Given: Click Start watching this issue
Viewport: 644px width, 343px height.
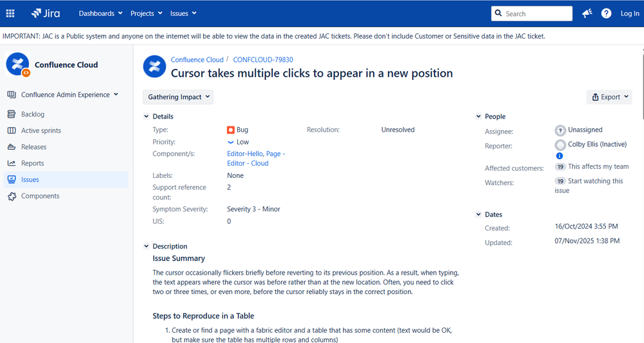Looking at the screenshot, I should tap(589, 186).
